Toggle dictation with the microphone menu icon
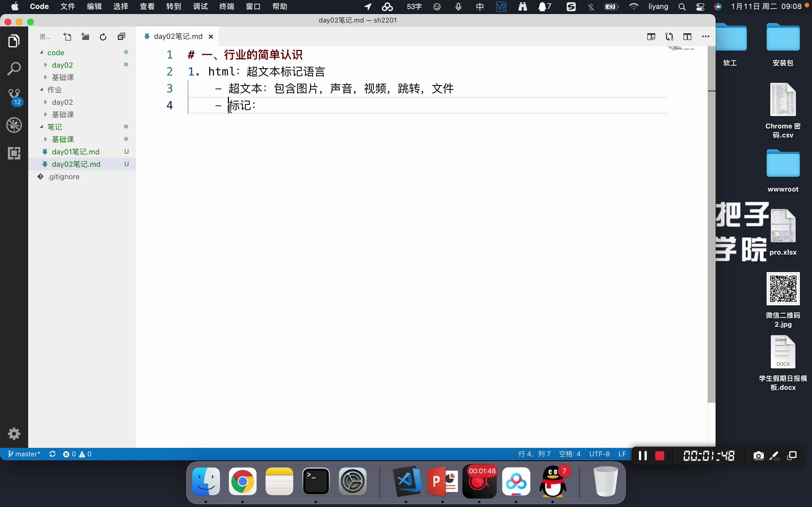812x507 pixels. [458, 6]
